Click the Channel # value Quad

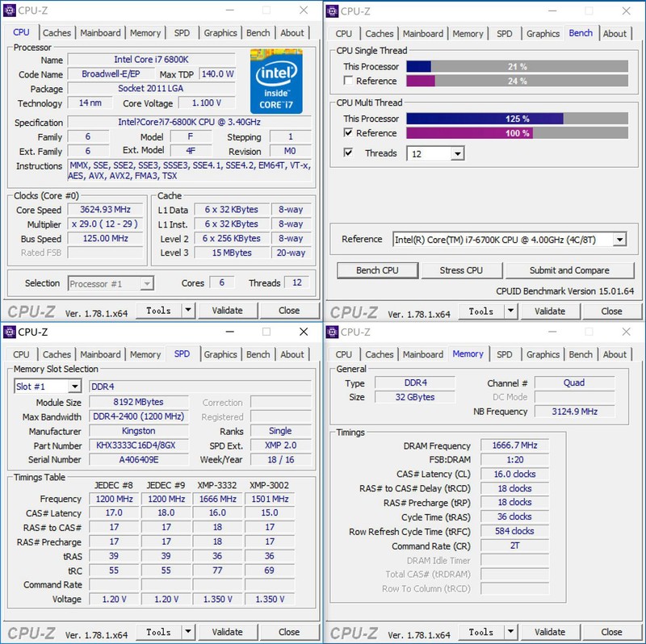[x=574, y=383]
